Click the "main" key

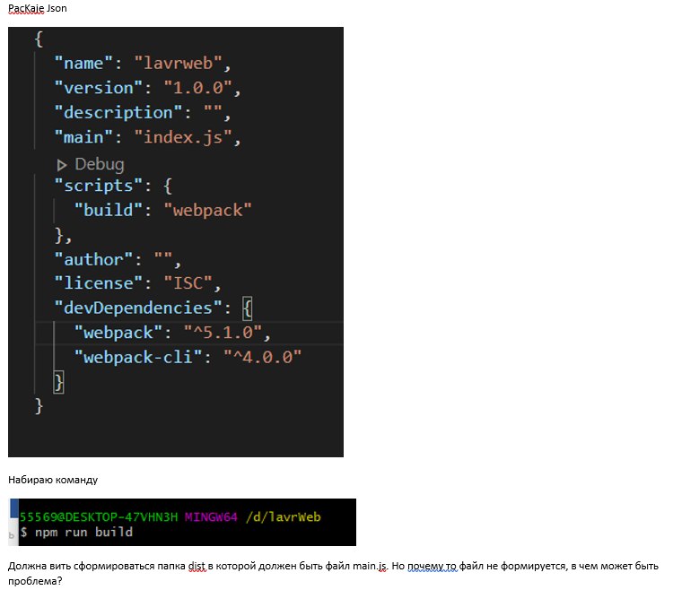coord(84,137)
